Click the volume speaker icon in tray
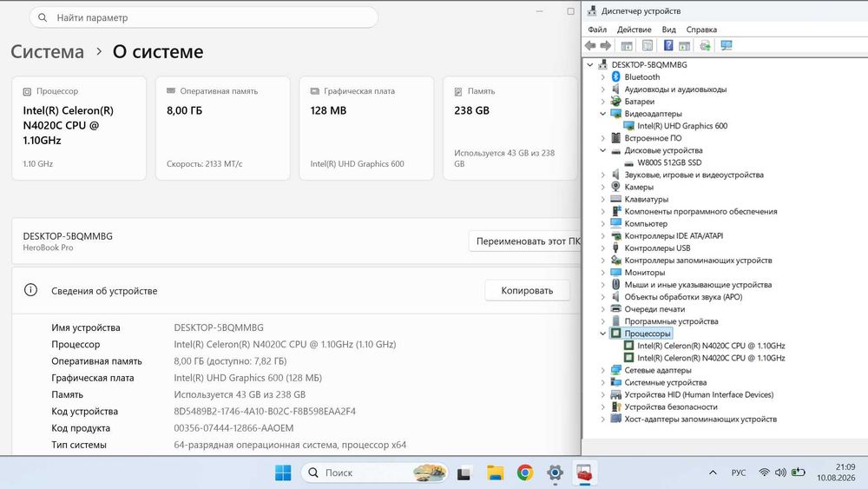The width and height of the screenshot is (868, 489). click(780, 473)
